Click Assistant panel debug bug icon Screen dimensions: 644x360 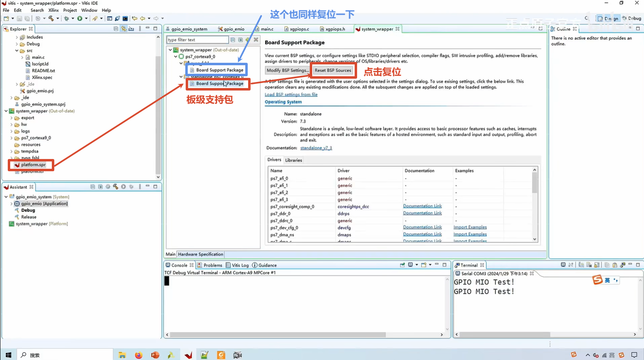tap(131, 187)
